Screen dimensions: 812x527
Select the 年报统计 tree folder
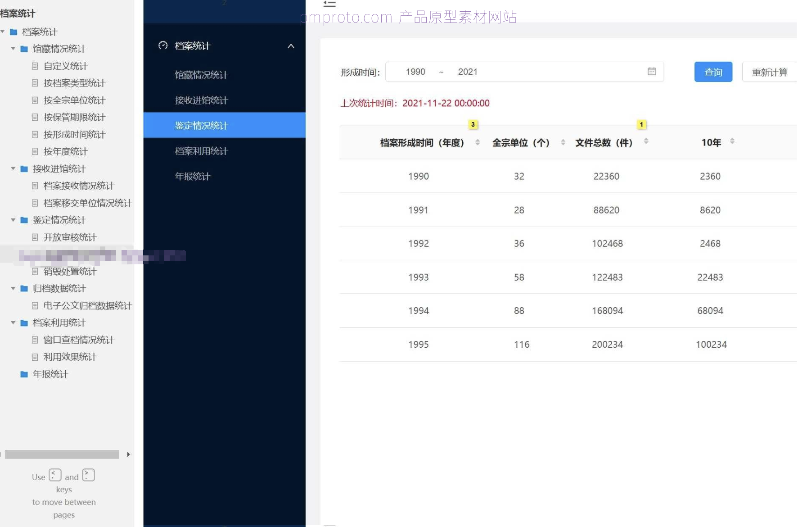[50, 374]
